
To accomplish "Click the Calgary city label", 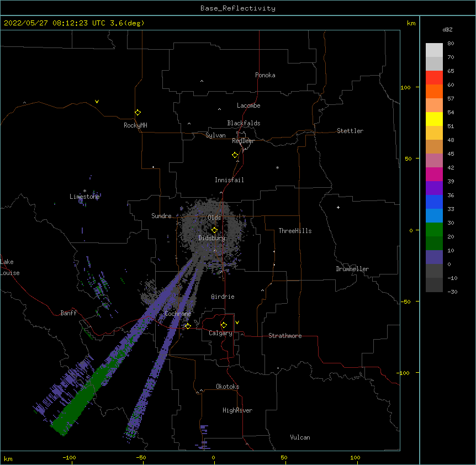I will click(x=220, y=333).
